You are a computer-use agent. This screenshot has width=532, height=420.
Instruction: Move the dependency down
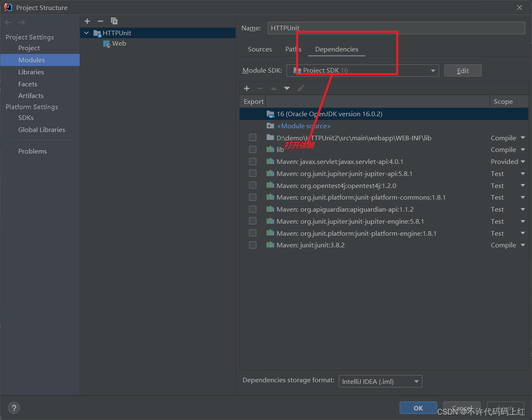point(287,88)
